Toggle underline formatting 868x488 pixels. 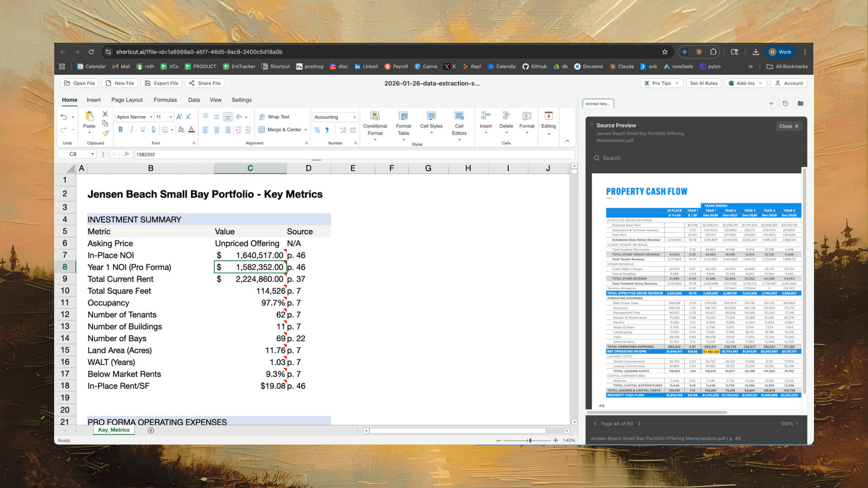142,129
